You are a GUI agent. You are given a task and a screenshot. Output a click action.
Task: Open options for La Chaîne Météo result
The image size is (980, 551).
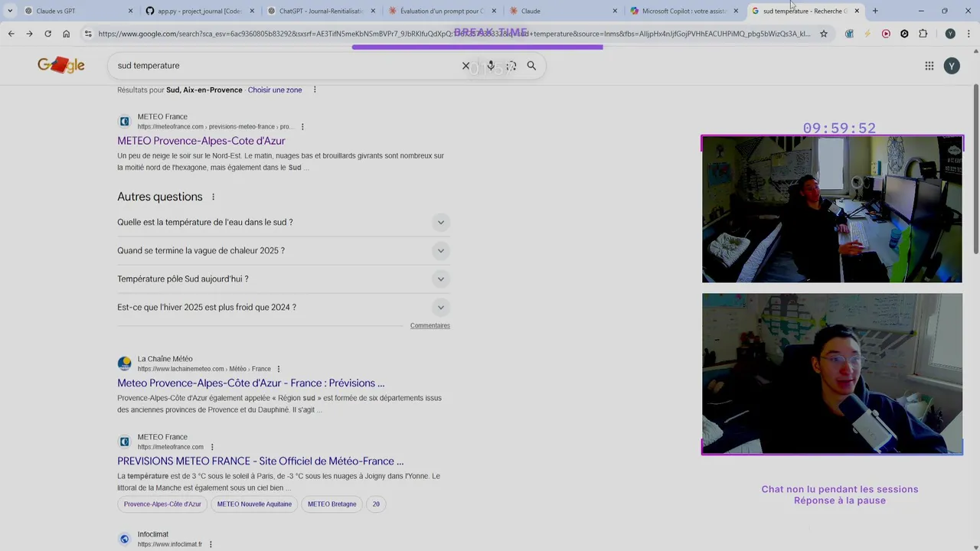coord(279,369)
